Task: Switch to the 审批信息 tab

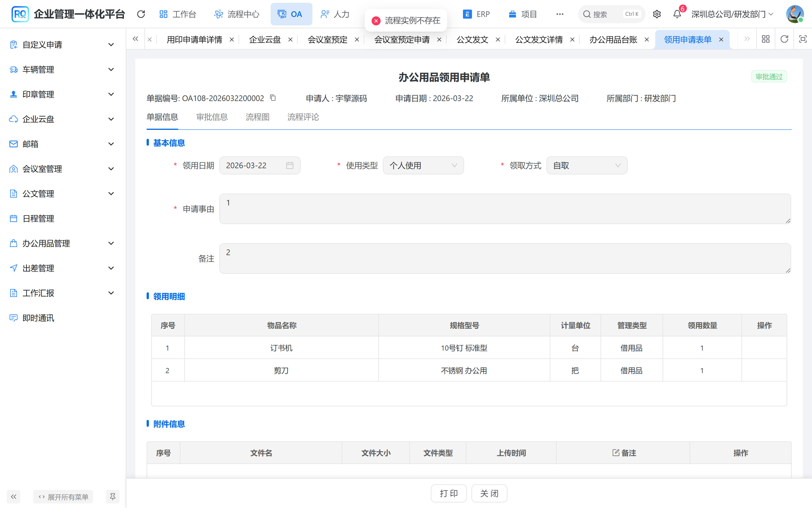Action: (x=212, y=117)
